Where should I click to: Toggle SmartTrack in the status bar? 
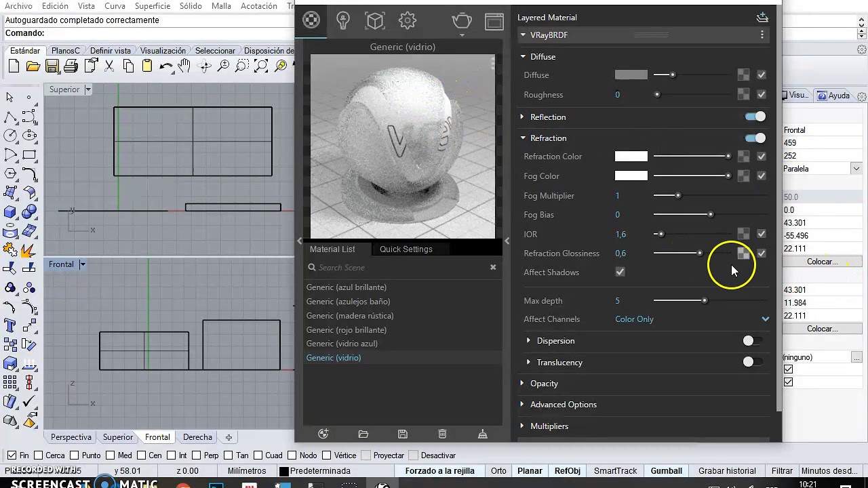tap(615, 471)
